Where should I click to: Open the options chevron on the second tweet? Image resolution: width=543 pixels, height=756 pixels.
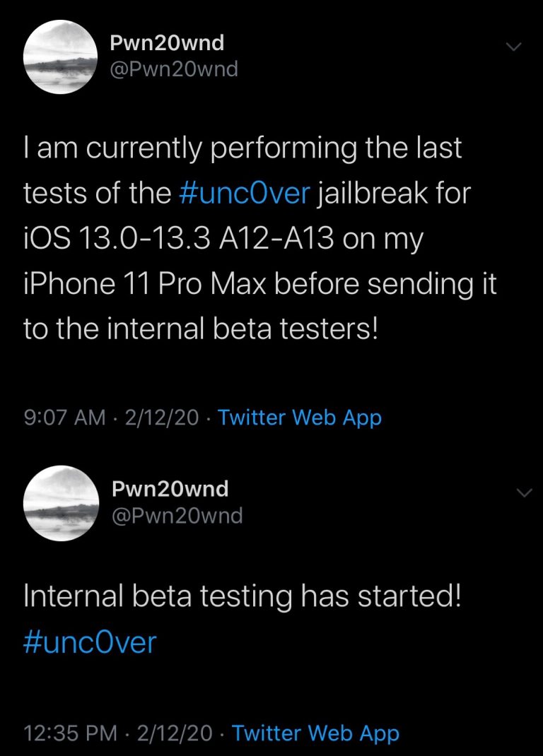522,492
